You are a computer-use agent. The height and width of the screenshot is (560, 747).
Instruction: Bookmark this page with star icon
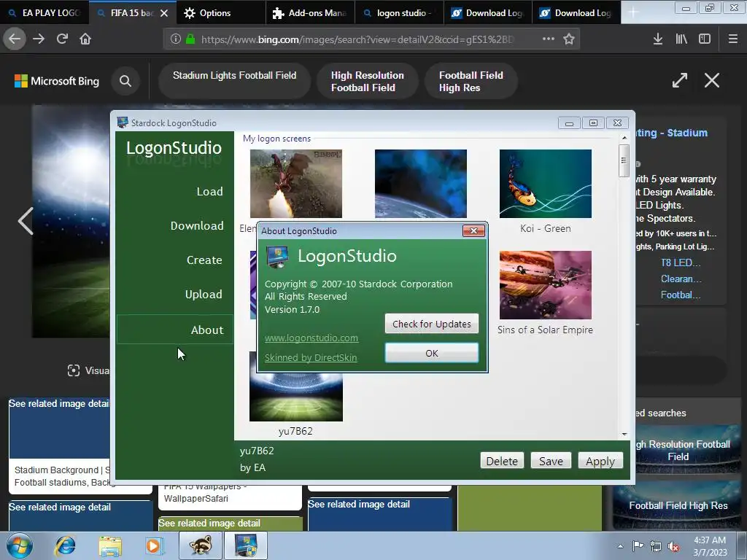point(569,39)
